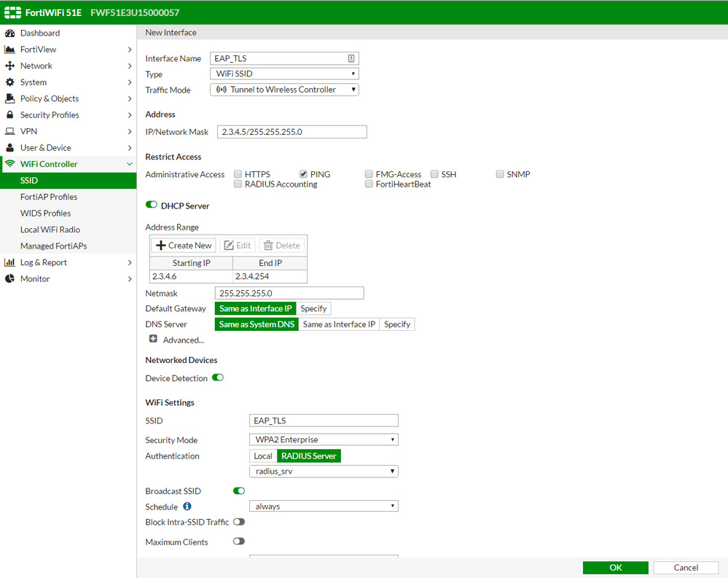Click the IP/Network Mask field
The height and width of the screenshot is (578, 728).
(292, 132)
